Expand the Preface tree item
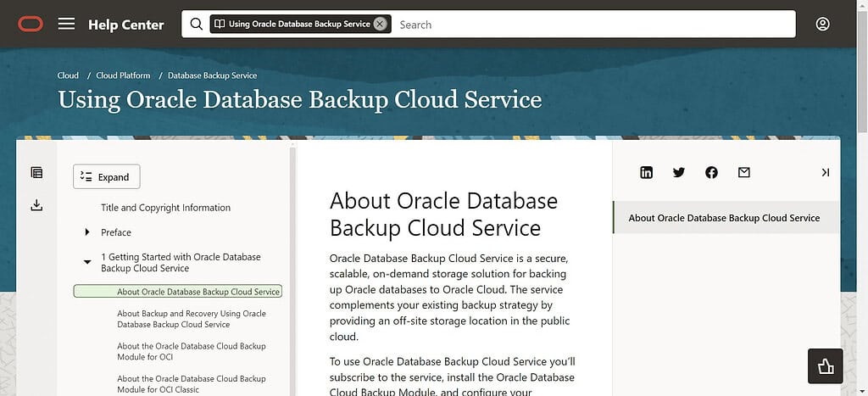 [x=87, y=232]
